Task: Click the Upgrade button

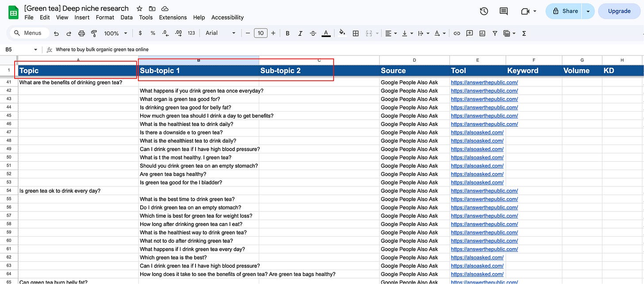Action: click(x=619, y=11)
